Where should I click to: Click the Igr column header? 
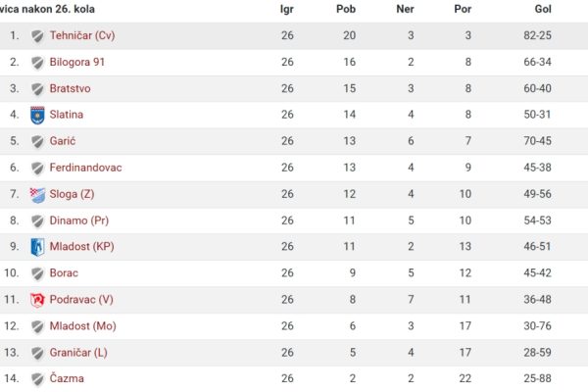click(x=287, y=9)
